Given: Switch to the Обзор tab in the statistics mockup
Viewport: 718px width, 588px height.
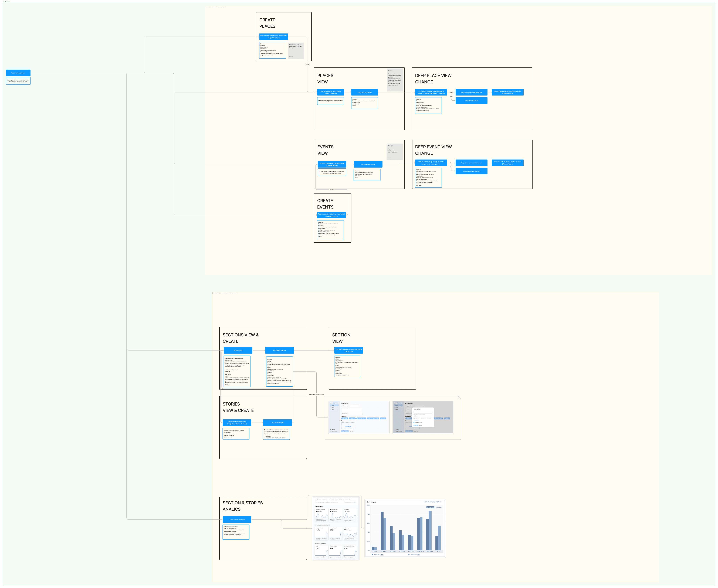Looking at the screenshot, I should click(317, 499).
